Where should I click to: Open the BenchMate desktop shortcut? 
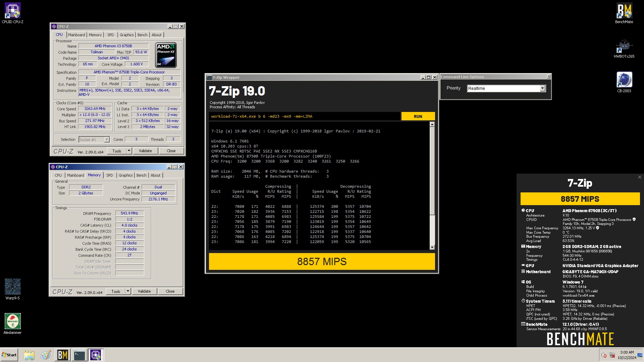[x=624, y=13]
